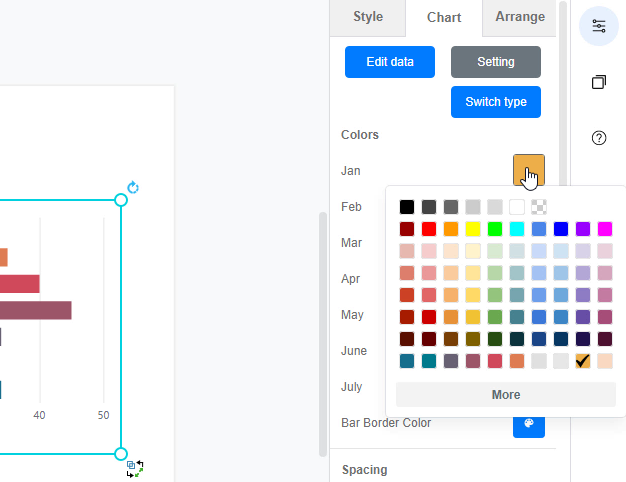Click the panel's vertical scrollbar

(322, 330)
